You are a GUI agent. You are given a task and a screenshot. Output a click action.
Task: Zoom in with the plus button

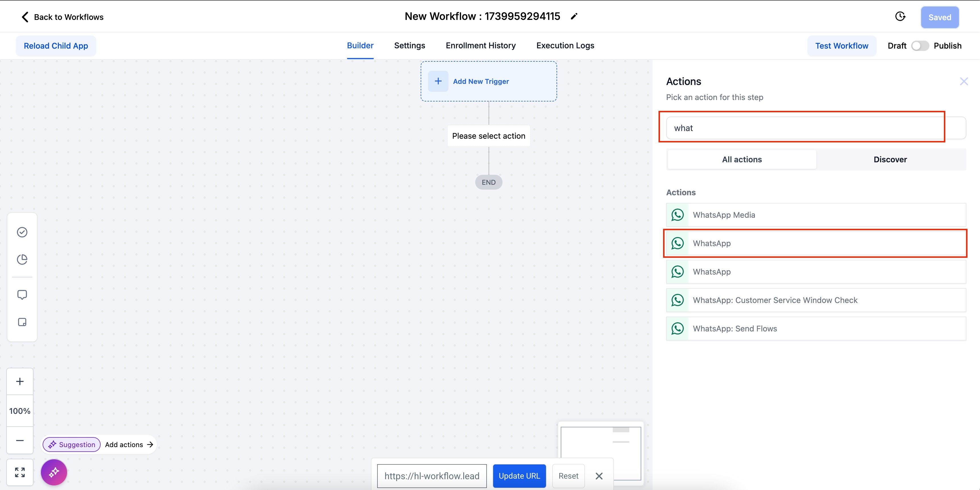tap(20, 382)
